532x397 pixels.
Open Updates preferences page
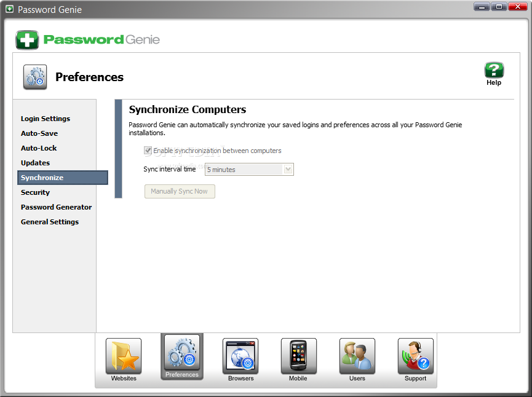point(35,163)
